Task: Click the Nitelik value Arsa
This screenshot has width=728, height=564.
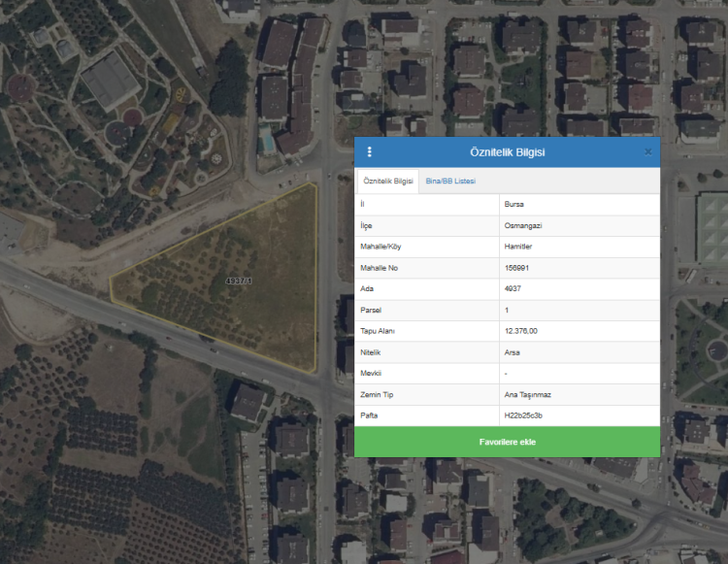Action: pos(513,352)
